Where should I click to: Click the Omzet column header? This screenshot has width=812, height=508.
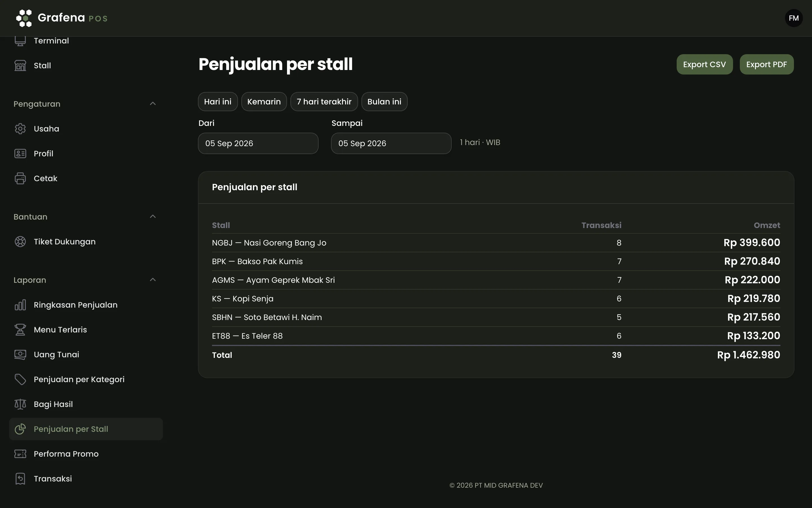tap(767, 225)
